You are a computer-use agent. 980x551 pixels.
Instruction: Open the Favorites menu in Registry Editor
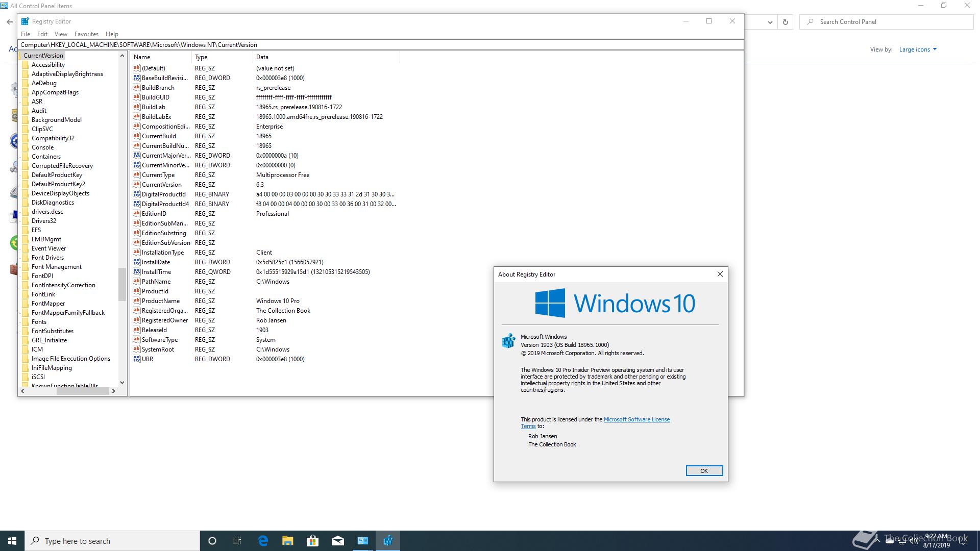click(86, 34)
